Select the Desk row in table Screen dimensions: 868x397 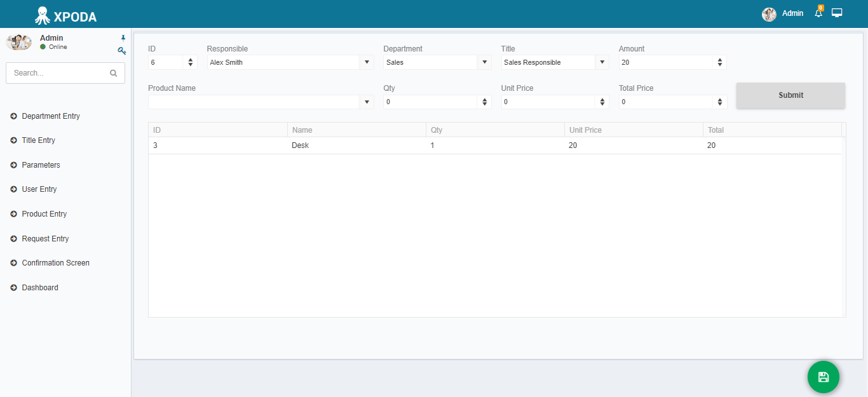(x=494, y=145)
